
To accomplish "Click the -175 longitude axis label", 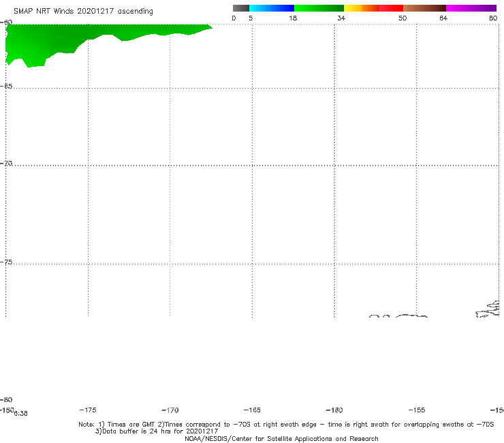I will click(88, 410).
